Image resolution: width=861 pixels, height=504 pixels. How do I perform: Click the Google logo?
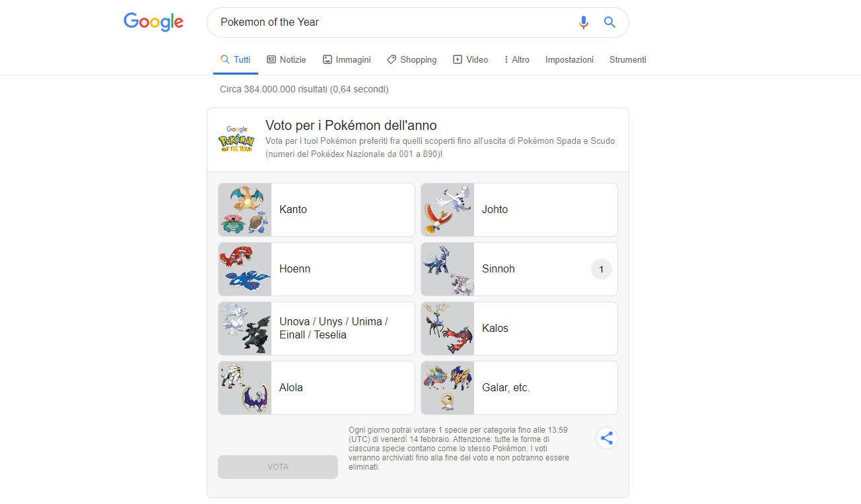point(153,22)
